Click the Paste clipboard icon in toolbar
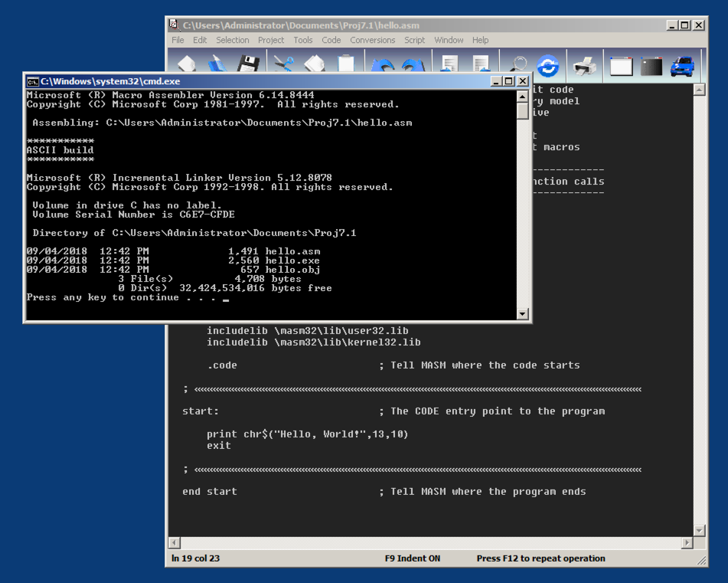 click(x=345, y=64)
